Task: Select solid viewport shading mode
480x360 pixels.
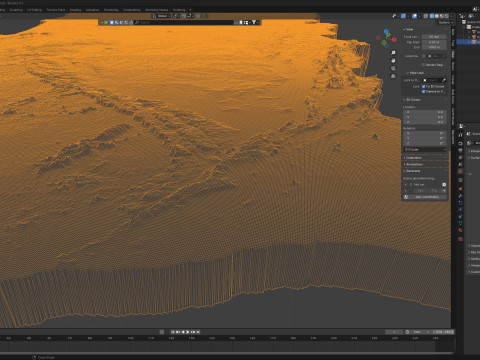Action: [x=437, y=16]
